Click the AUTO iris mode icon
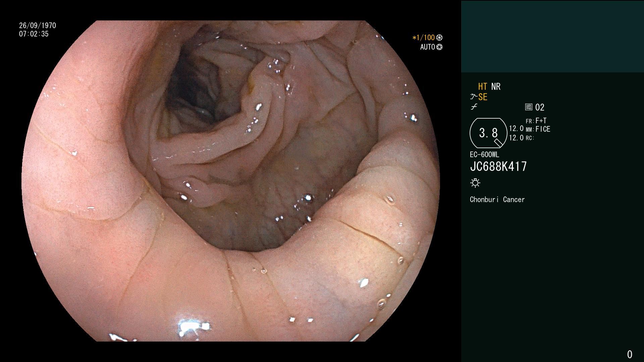The height and width of the screenshot is (362, 644). tap(439, 47)
